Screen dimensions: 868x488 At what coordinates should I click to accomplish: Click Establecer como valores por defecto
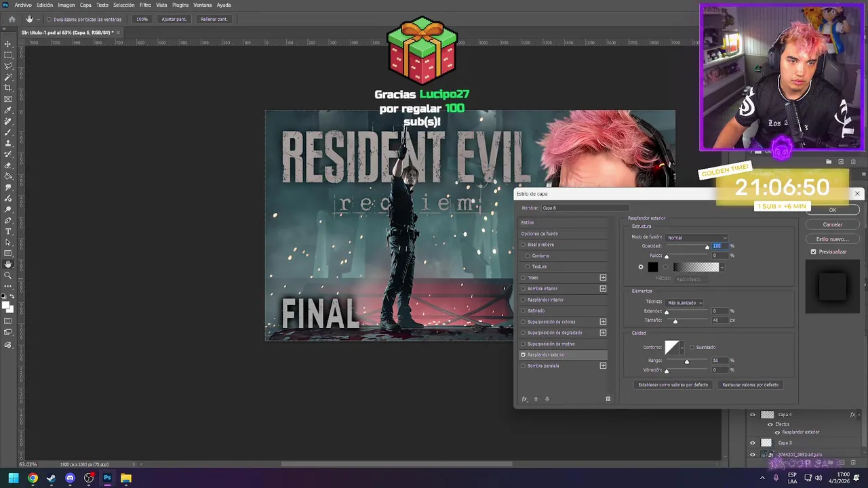coord(673,385)
